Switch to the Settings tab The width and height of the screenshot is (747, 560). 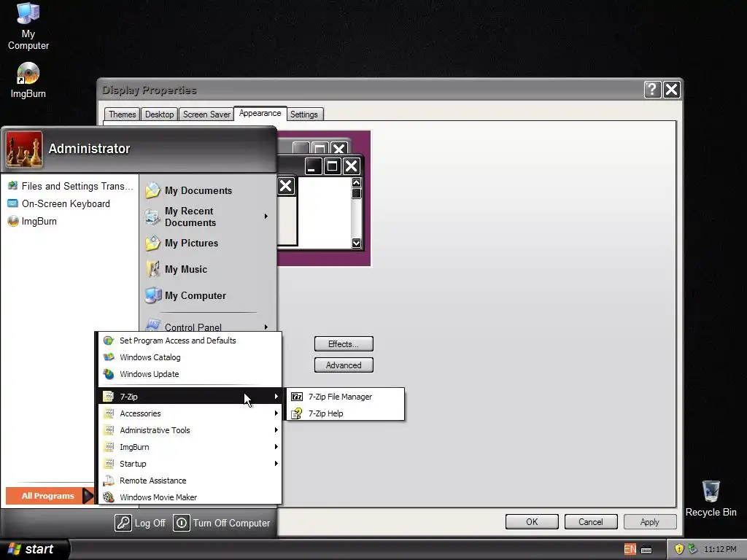click(x=304, y=114)
